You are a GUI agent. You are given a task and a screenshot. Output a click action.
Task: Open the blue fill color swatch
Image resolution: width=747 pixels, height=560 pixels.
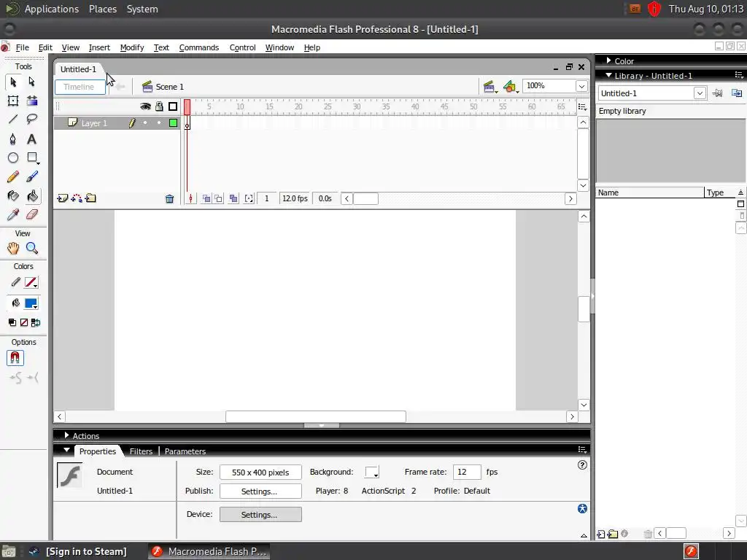(31, 303)
